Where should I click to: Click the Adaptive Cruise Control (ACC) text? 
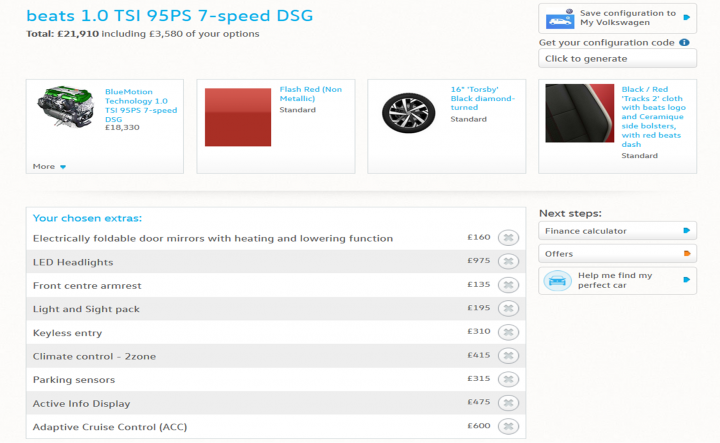tap(110, 427)
